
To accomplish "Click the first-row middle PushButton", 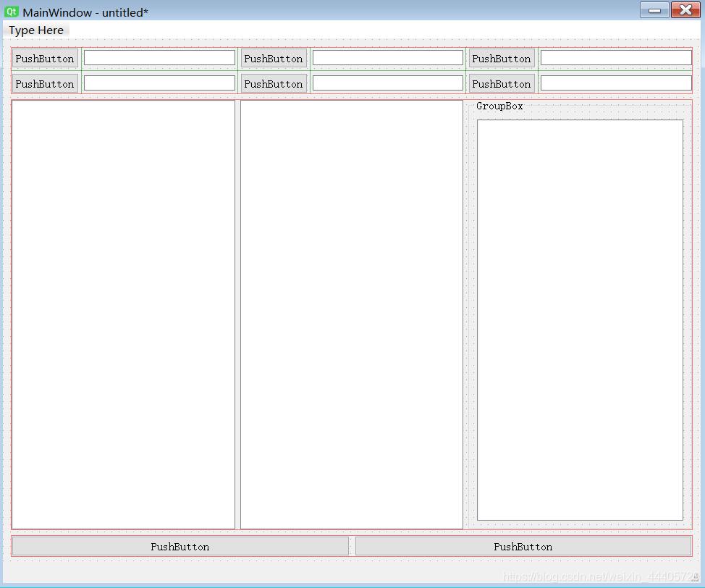I will pos(273,59).
